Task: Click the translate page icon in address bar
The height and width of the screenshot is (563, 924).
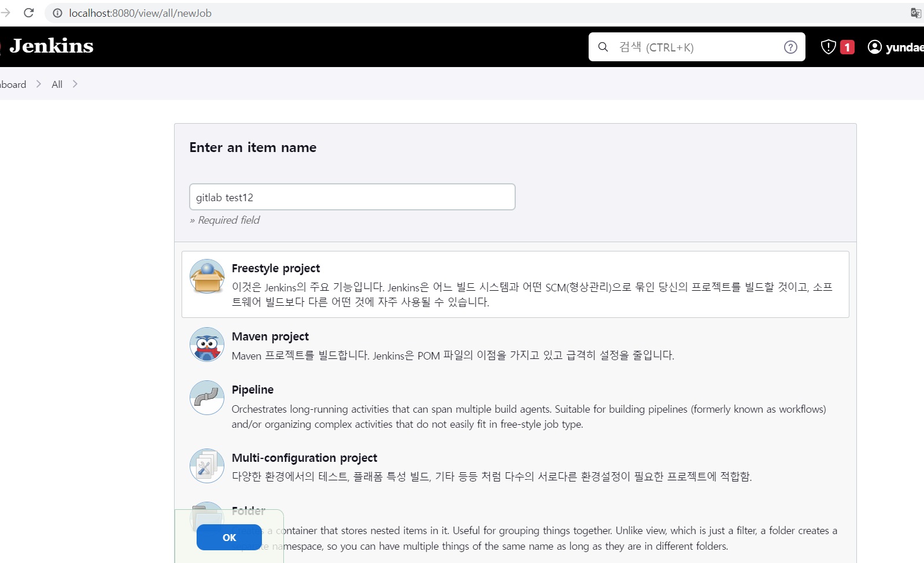Action: [x=916, y=13]
